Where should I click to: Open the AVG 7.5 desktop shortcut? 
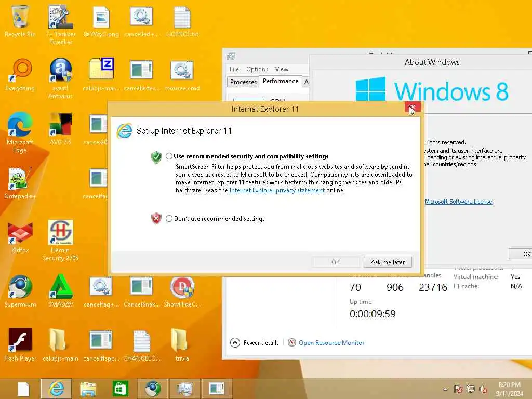[60, 129]
